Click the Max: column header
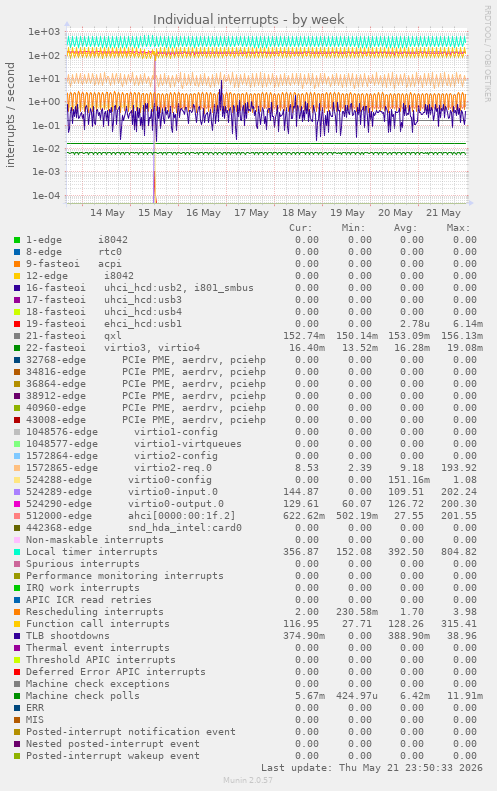 pos(458,228)
